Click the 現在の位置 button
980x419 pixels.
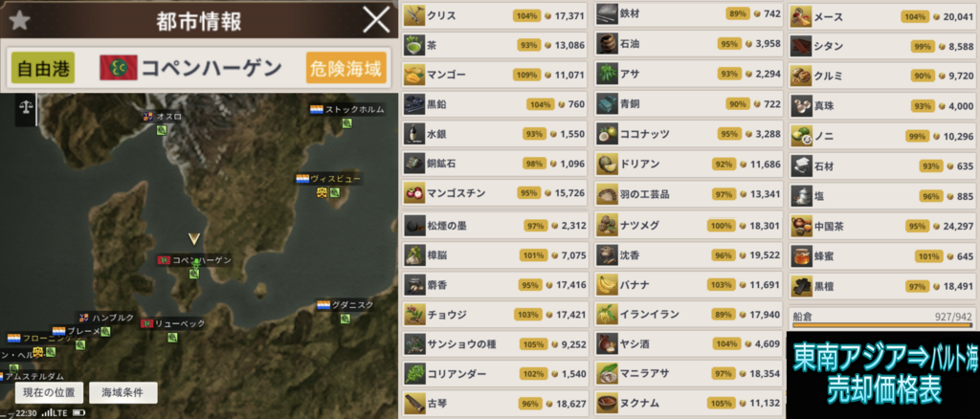click(49, 393)
